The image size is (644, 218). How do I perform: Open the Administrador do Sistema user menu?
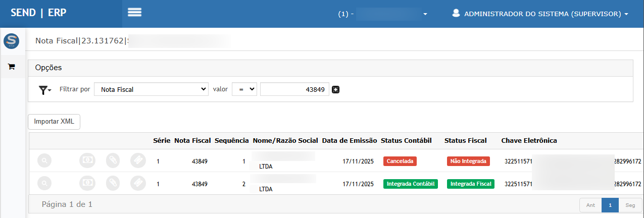tap(540, 14)
